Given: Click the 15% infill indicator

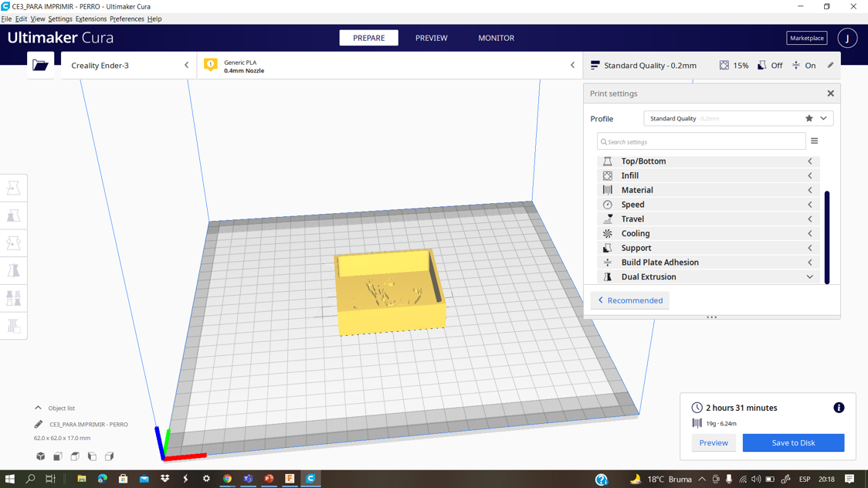Looking at the screenshot, I should (734, 66).
